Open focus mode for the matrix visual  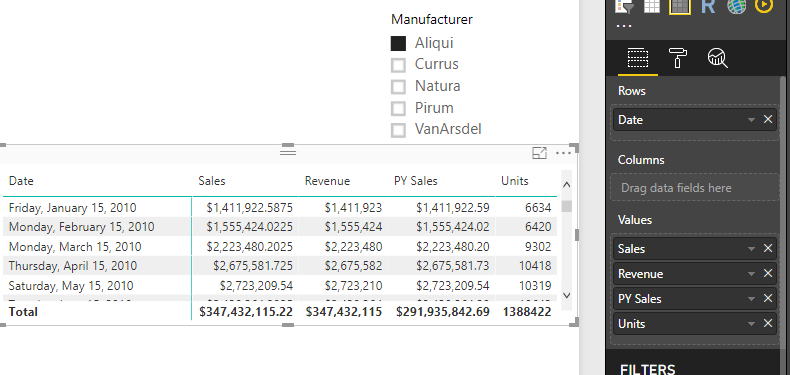pyautogui.click(x=540, y=153)
